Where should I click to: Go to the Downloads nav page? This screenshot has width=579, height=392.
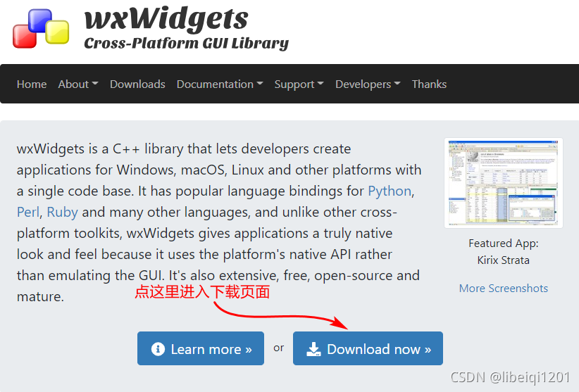(x=137, y=84)
